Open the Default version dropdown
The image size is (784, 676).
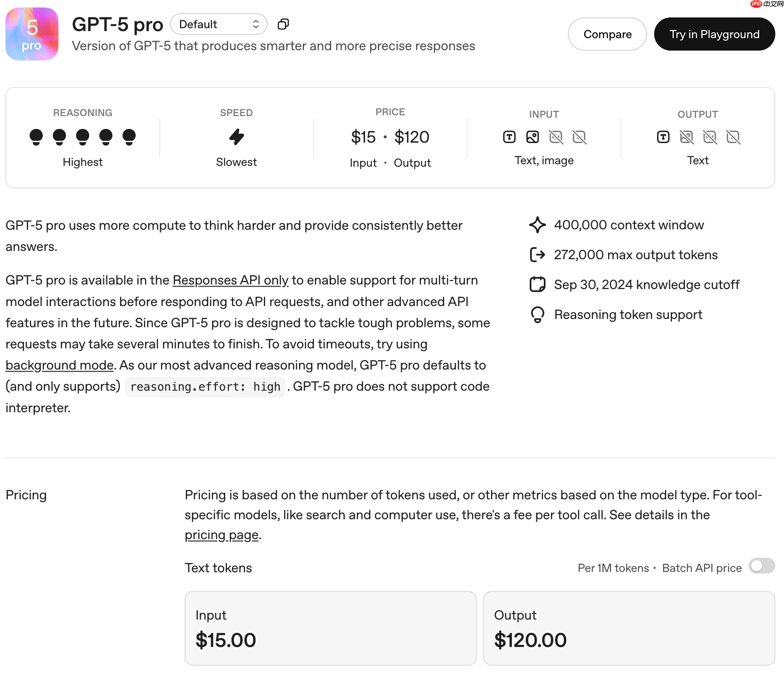coord(219,24)
